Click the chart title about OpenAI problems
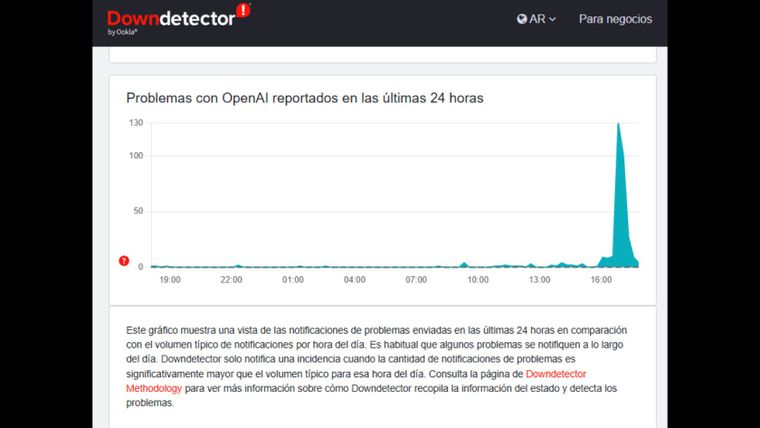Image resolution: width=760 pixels, height=428 pixels. (x=305, y=98)
